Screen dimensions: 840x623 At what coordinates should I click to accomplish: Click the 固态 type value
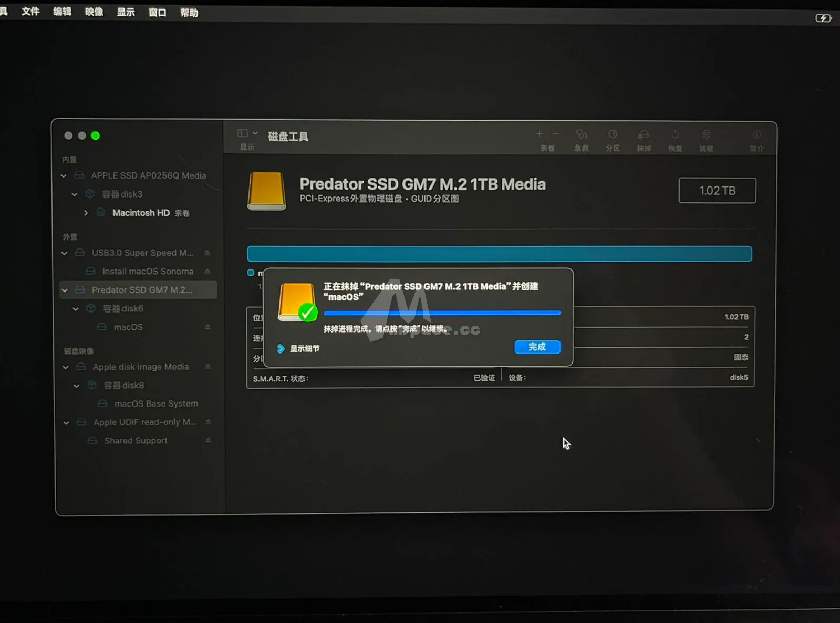(x=741, y=357)
